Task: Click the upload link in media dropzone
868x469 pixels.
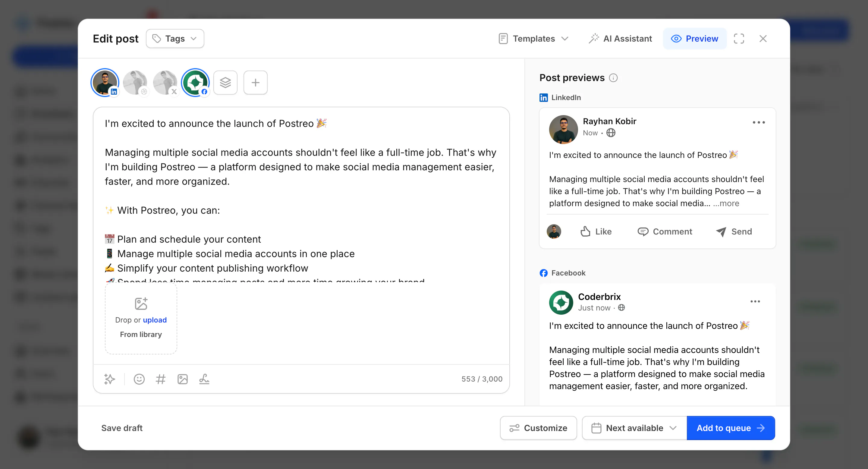Action: (x=155, y=320)
